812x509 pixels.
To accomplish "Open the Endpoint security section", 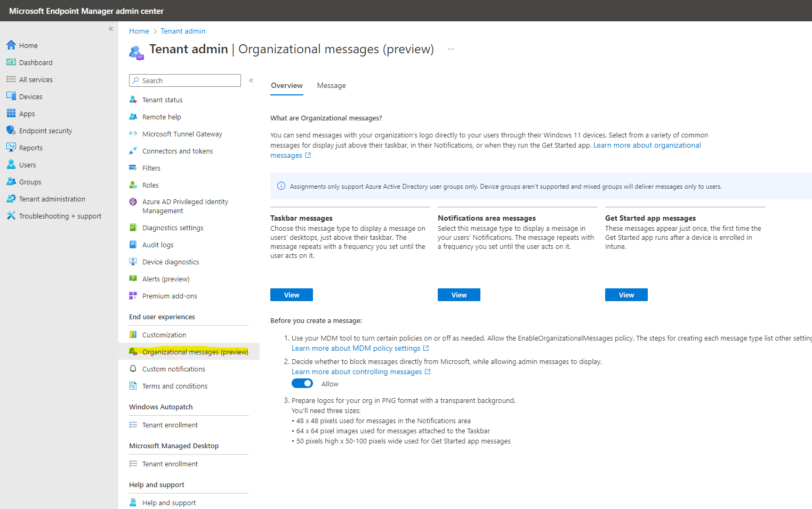I will pyautogui.click(x=45, y=130).
